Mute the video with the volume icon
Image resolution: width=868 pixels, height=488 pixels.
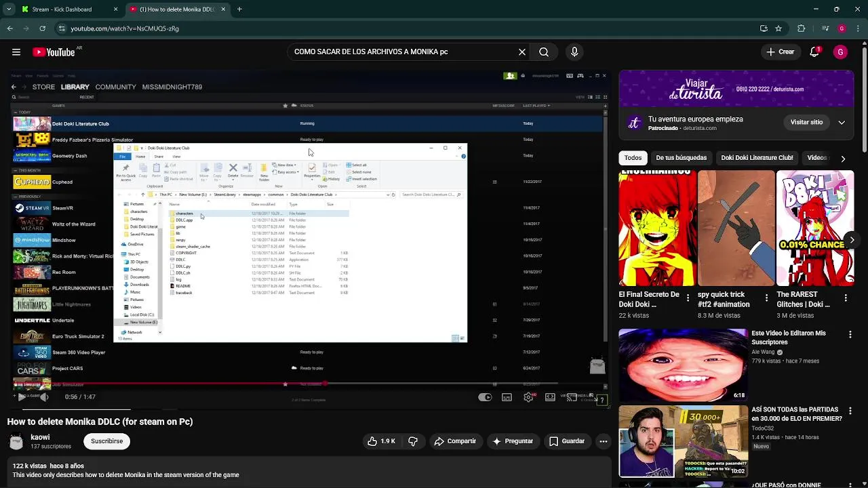[44, 397]
